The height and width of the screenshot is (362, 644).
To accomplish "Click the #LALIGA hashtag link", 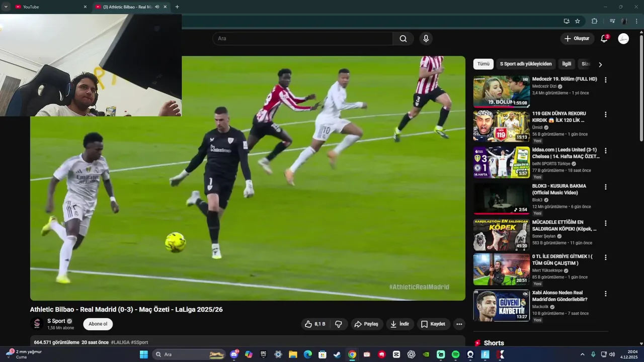I will (x=120, y=342).
